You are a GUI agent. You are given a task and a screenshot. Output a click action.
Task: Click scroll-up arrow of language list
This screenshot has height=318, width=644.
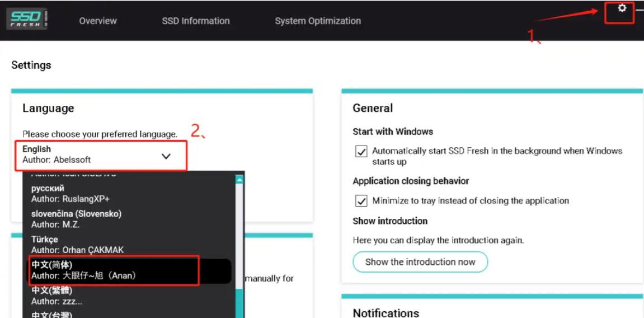tap(239, 179)
